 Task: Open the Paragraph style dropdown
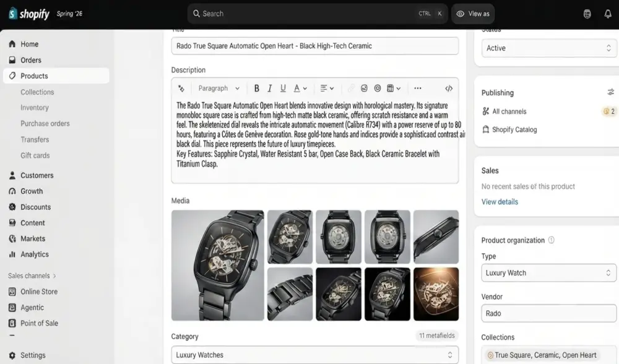[x=219, y=89]
